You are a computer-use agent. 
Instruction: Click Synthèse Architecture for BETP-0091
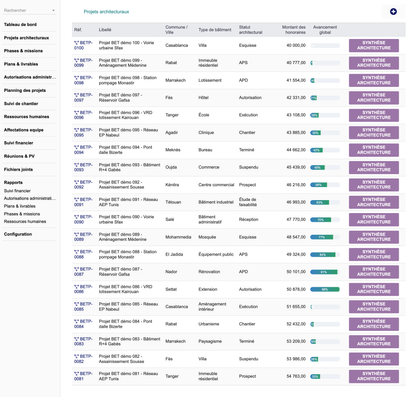click(x=374, y=202)
